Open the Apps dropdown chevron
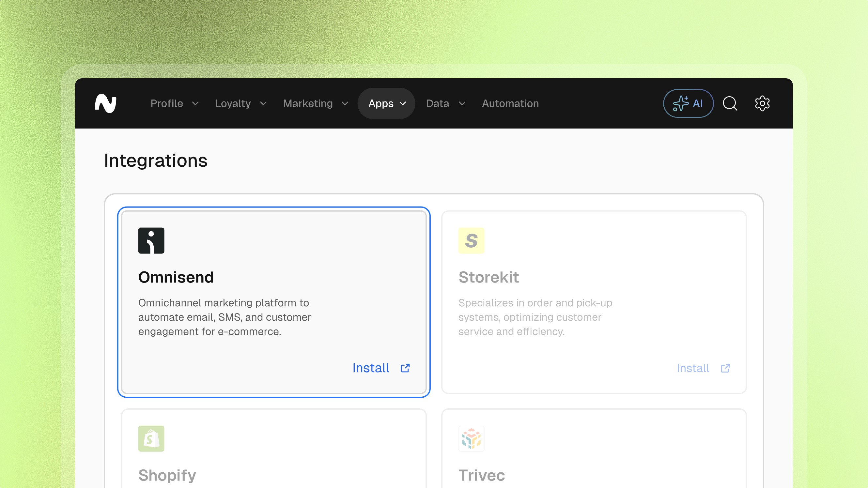Viewport: 868px width, 488px height. (403, 103)
